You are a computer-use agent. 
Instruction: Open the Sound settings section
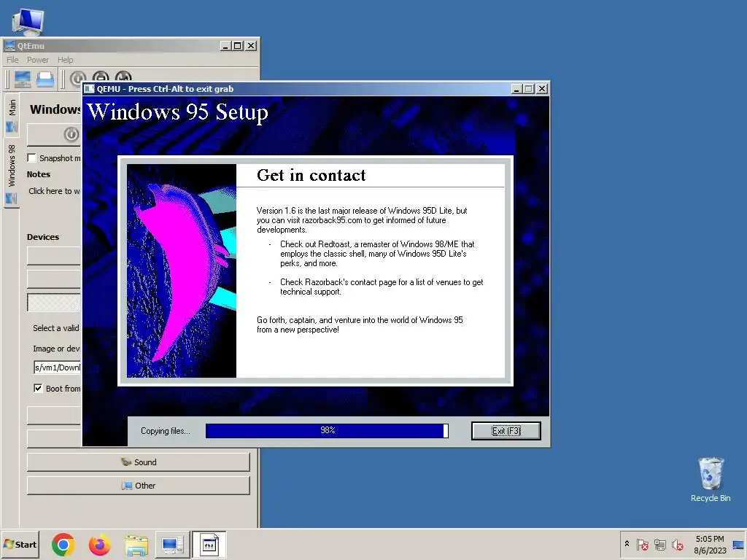(x=138, y=462)
